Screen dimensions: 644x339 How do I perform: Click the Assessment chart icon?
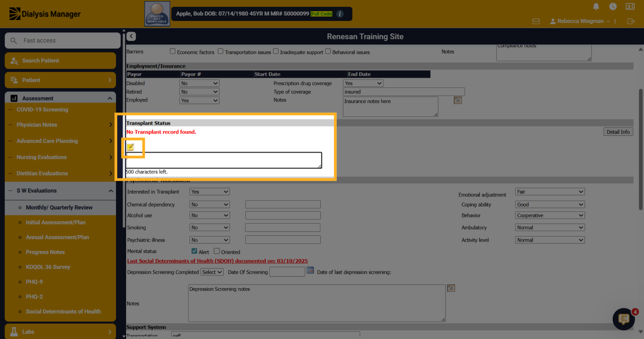click(14, 98)
